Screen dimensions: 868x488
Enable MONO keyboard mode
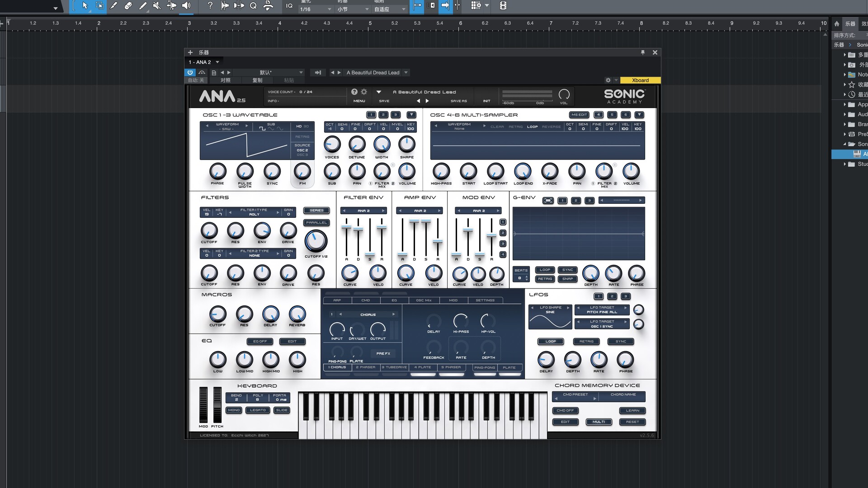(234, 410)
